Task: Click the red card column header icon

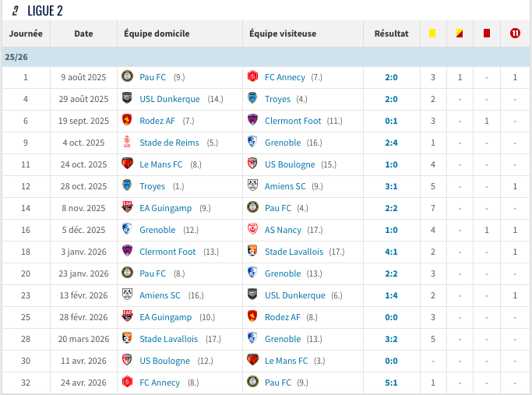Action: tap(487, 34)
